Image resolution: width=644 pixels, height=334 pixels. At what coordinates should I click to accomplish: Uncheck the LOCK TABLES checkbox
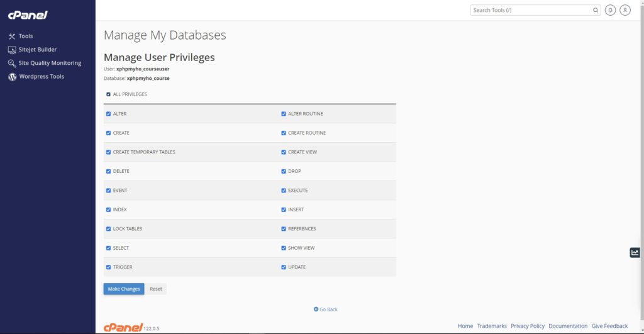pyautogui.click(x=108, y=229)
